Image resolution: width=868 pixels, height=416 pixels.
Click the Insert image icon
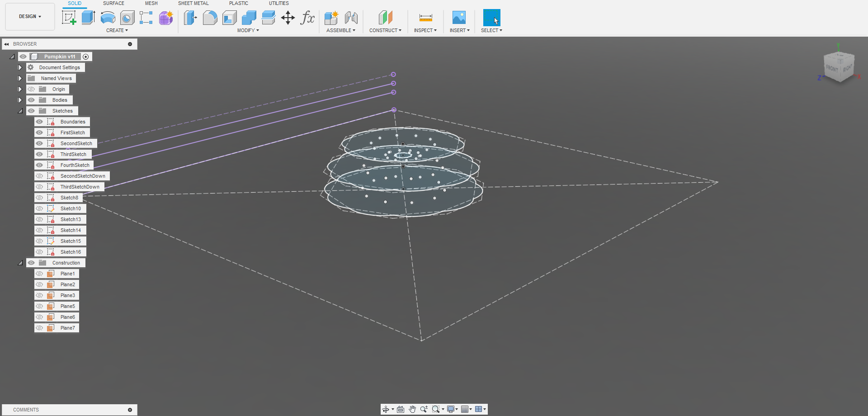pyautogui.click(x=459, y=18)
